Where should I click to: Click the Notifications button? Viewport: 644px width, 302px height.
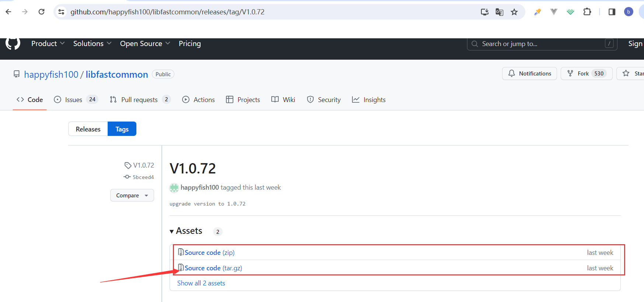coord(529,73)
